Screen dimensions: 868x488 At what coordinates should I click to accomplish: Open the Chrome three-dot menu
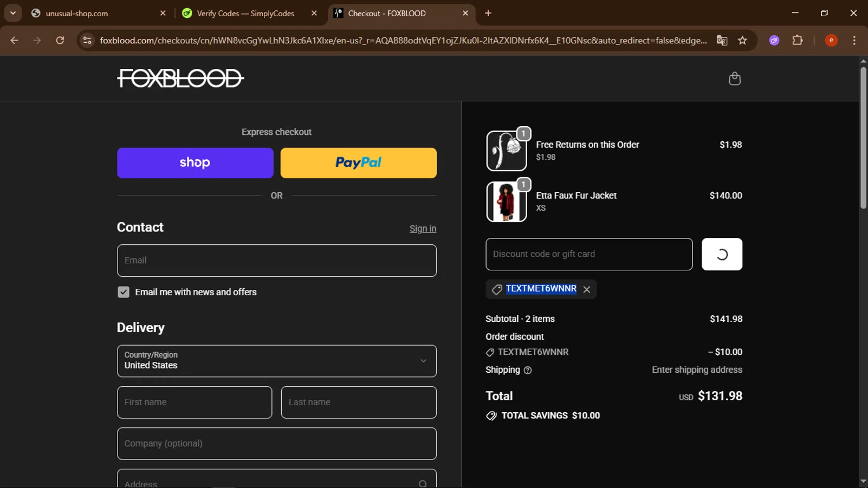854,41
